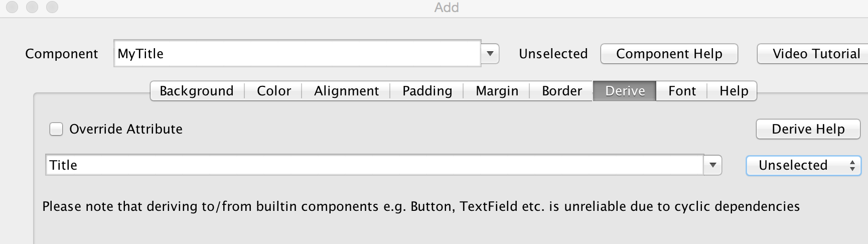The image size is (868, 244).
Task: Select the Derive tab
Action: (625, 91)
